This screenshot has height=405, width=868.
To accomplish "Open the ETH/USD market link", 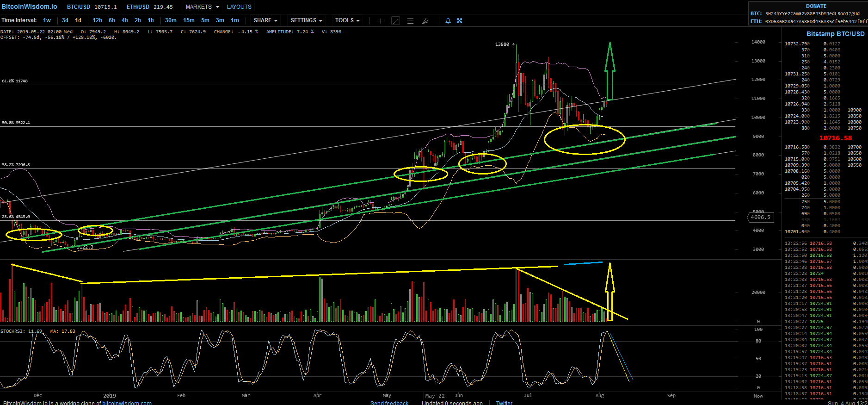I will click(150, 7).
